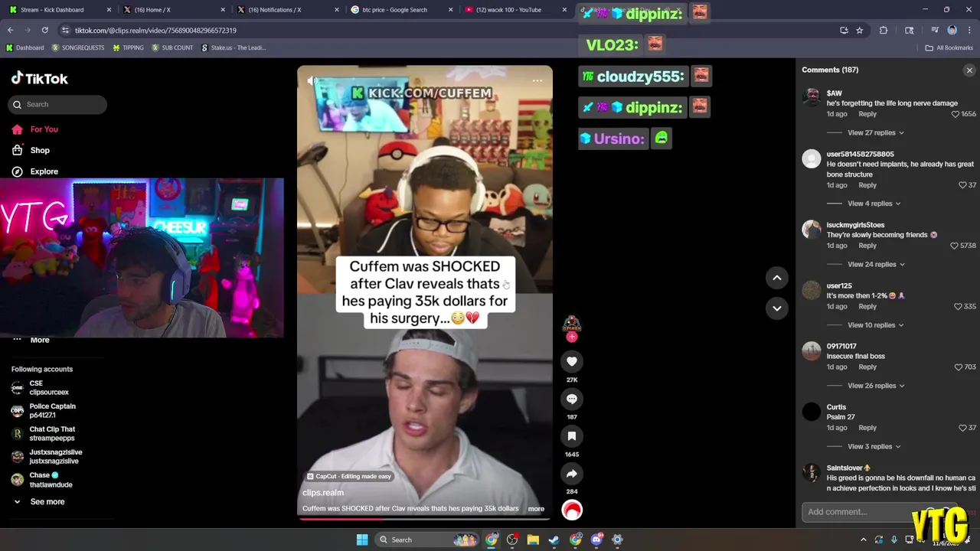The image size is (980, 551).
Task: Like Curtis's comment with 37 likes
Action: (962, 428)
